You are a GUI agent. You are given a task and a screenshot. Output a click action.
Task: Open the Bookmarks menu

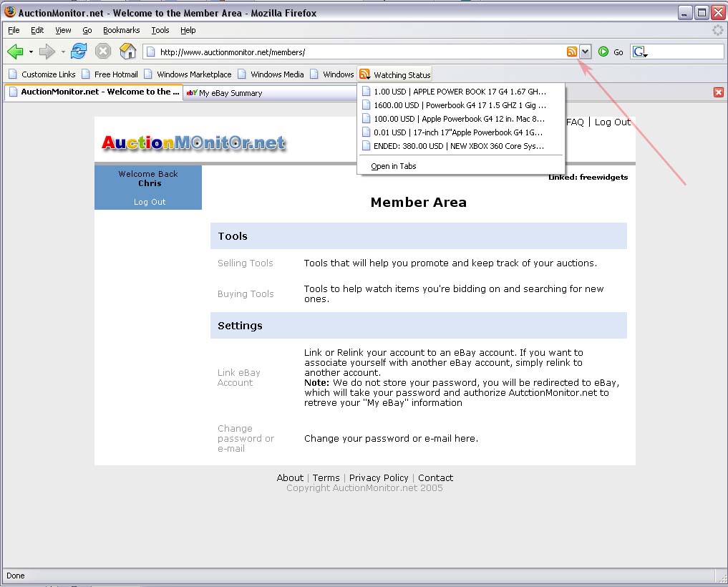pyautogui.click(x=121, y=30)
